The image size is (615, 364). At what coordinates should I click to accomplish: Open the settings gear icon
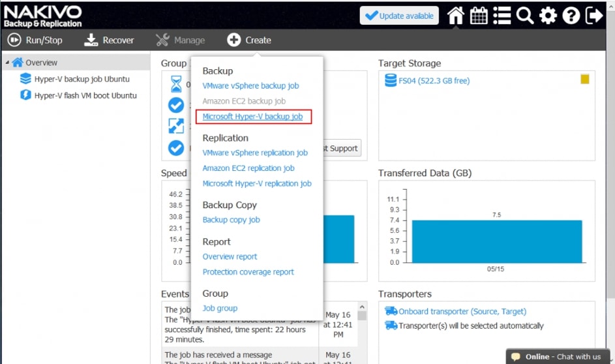click(x=548, y=16)
